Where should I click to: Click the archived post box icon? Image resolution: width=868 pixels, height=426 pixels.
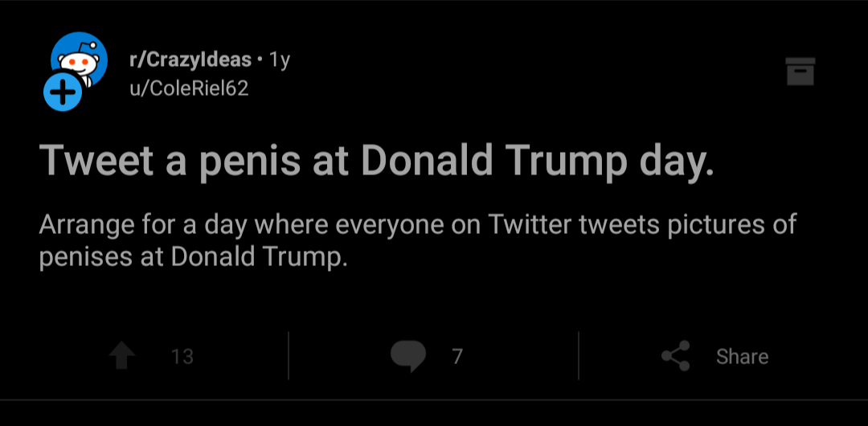click(800, 71)
